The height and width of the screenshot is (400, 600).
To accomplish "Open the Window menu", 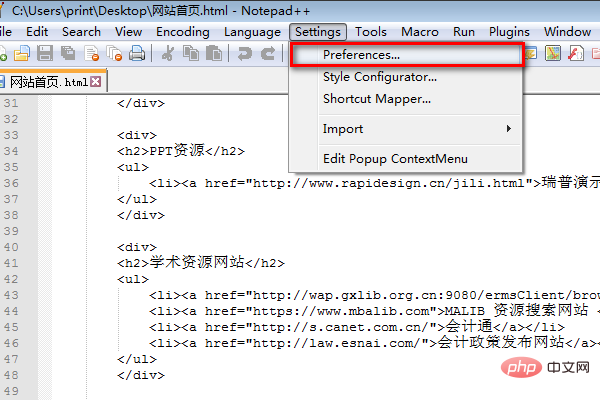I will (567, 32).
